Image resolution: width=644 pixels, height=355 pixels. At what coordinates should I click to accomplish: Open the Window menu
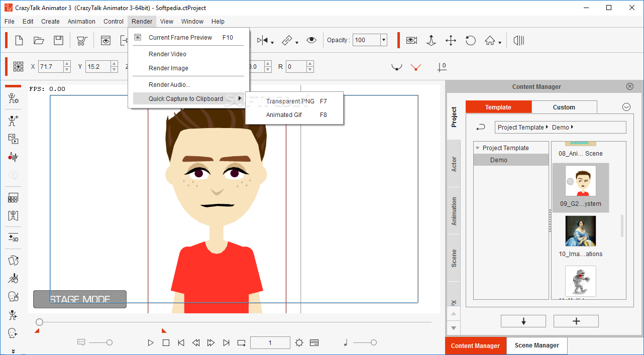[x=192, y=21]
